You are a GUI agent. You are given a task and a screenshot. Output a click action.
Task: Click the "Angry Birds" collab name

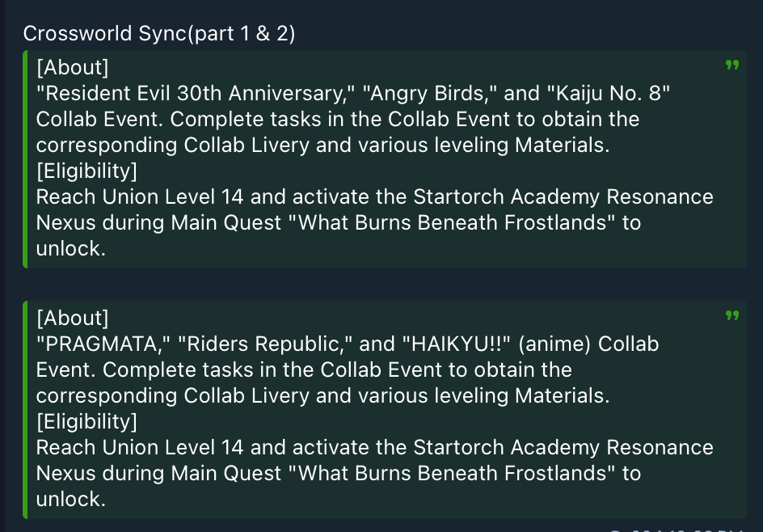click(428, 93)
